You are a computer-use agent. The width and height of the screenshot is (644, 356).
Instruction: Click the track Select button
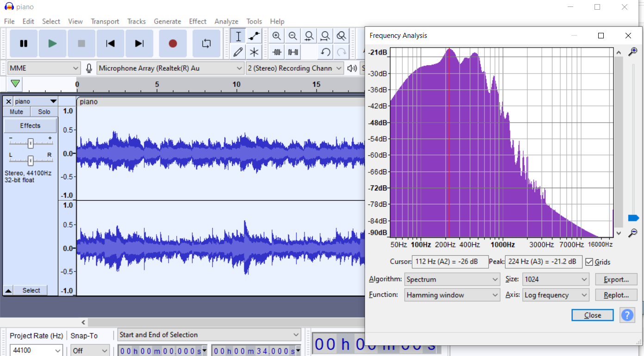[31, 290]
